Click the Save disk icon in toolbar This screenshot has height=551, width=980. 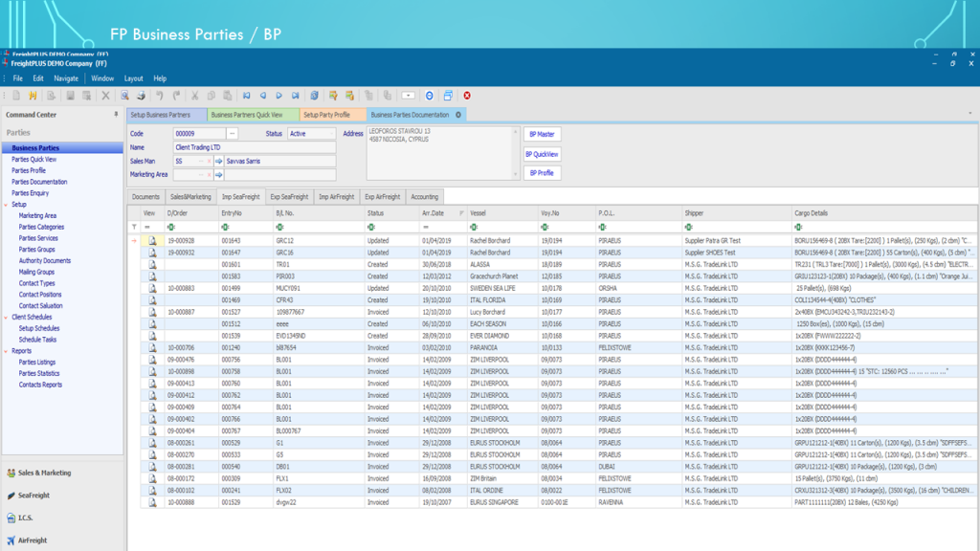pos(70,96)
